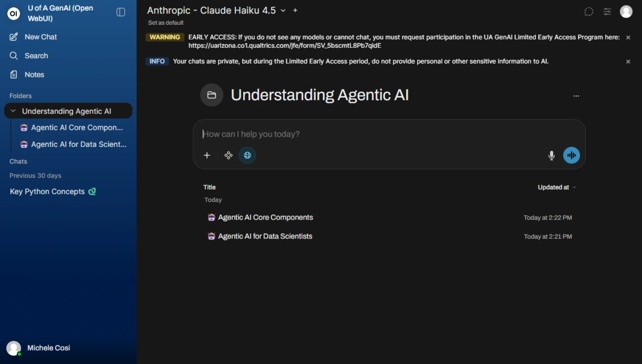This screenshot has width=642, height=364.
Task: Toggle the web search globe button
Action: (x=247, y=155)
